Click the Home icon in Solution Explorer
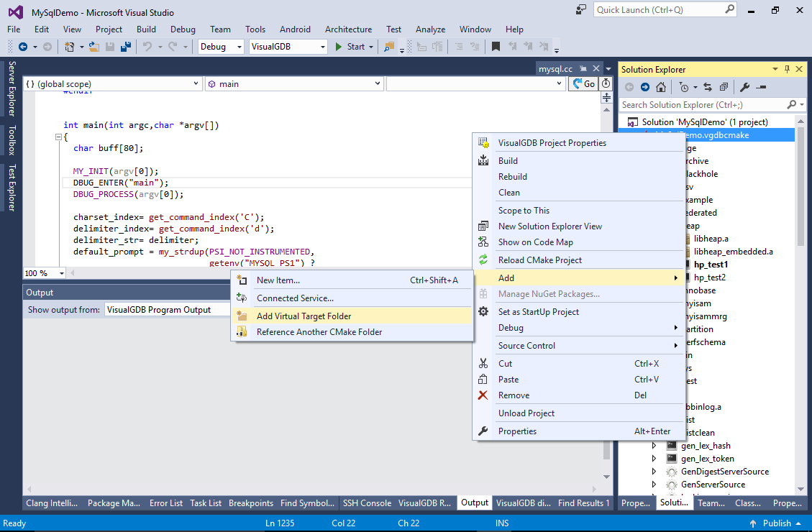812x532 pixels. [x=661, y=88]
